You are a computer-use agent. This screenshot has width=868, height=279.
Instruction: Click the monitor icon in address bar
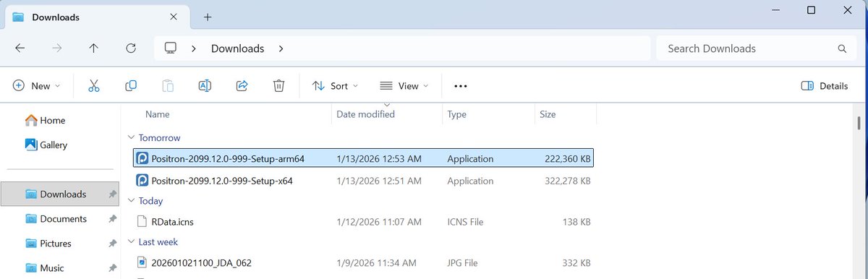pyautogui.click(x=171, y=48)
